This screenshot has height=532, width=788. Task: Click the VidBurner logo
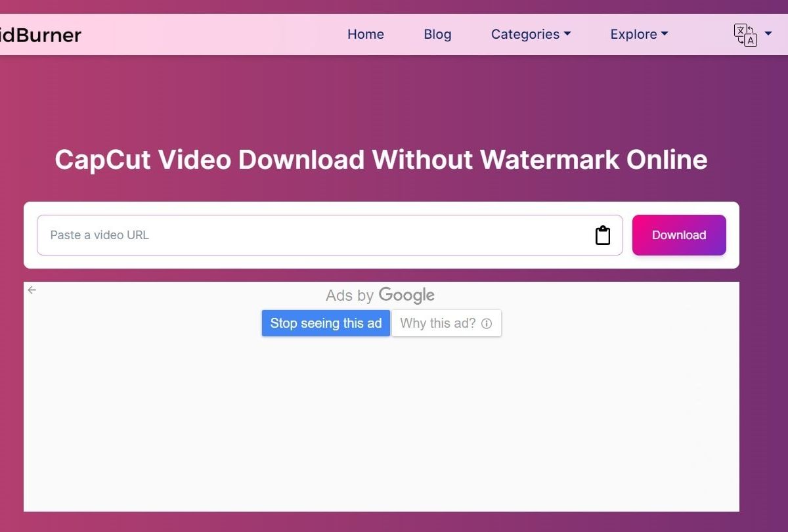point(39,34)
